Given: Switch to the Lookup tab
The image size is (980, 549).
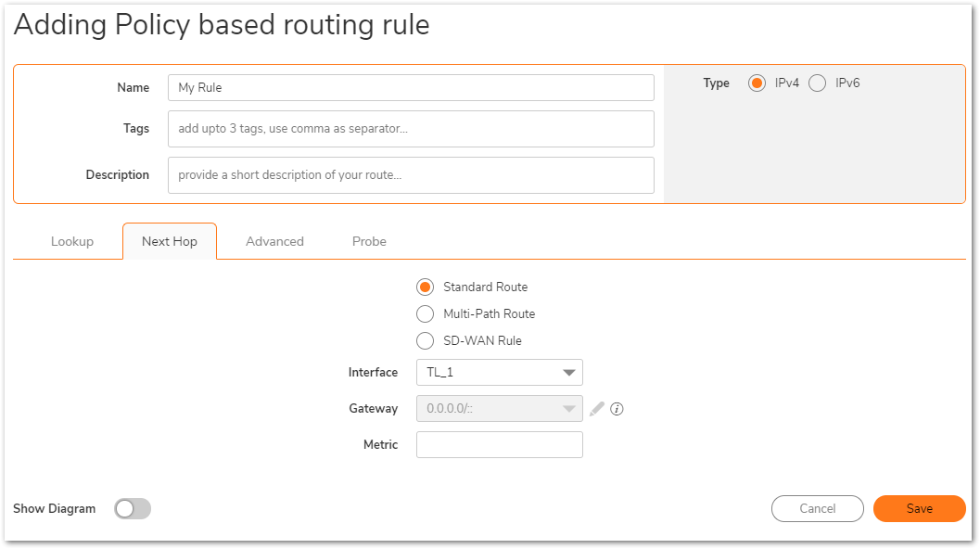Looking at the screenshot, I should (72, 241).
